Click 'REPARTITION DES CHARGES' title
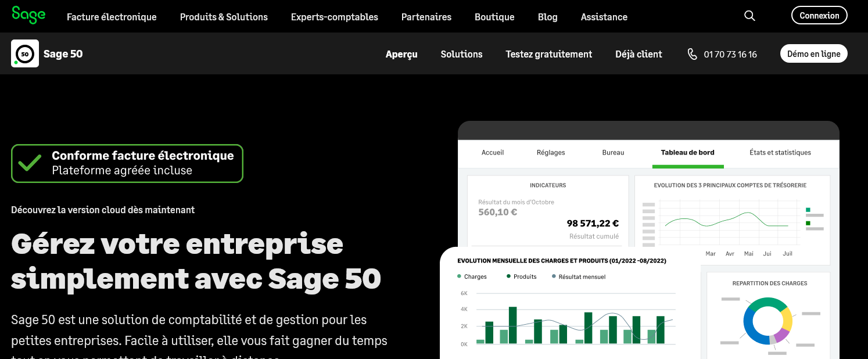Image resolution: width=868 pixels, height=359 pixels. 770,283
